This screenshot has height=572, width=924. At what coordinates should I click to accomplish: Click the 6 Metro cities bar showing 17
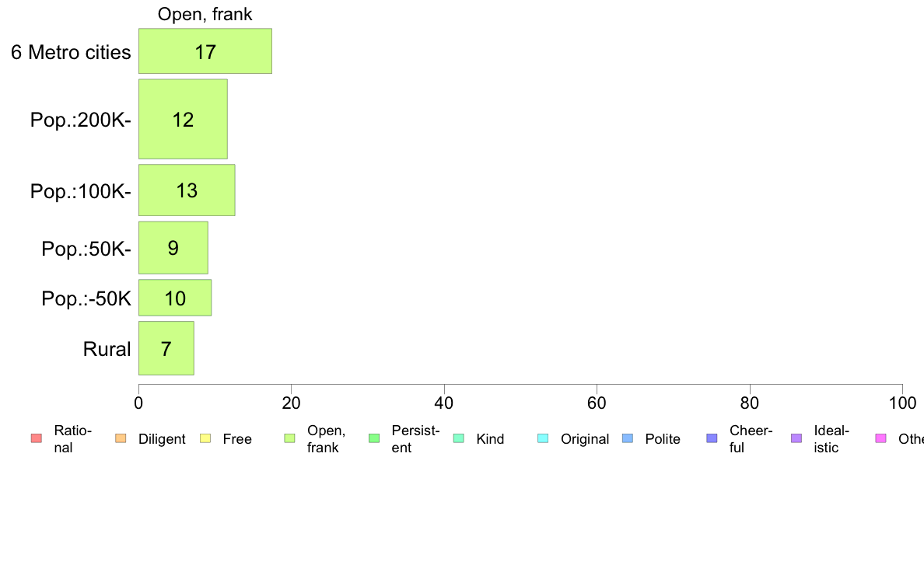[x=205, y=51]
